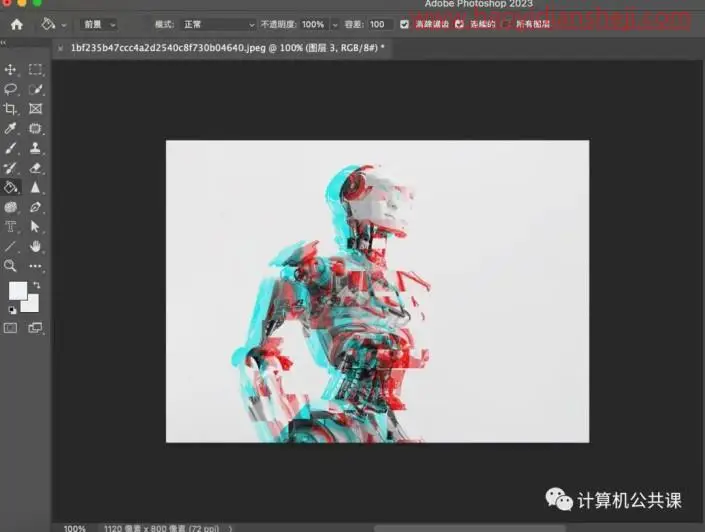This screenshot has height=532, width=705.
Task: Click opacity 100% value field
Action: (313, 24)
